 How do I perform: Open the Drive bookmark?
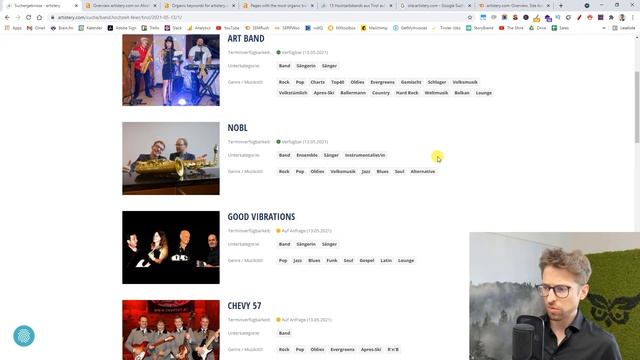[x=538, y=28]
